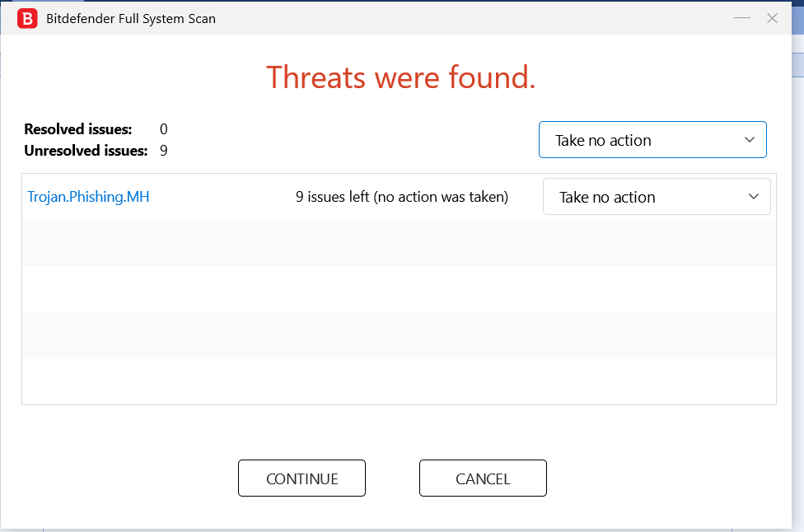Click the chevron in the Trojan.Phishing.MH row dropdown
The width and height of the screenshot is (804, 532).
(x=754, y=197)
